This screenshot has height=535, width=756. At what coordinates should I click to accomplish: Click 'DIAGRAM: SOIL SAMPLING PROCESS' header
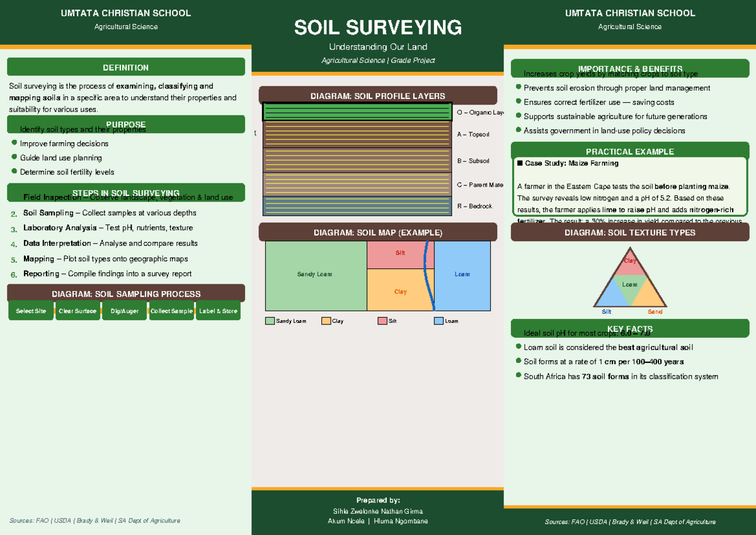pyautogui.click(x=126, y=294)
